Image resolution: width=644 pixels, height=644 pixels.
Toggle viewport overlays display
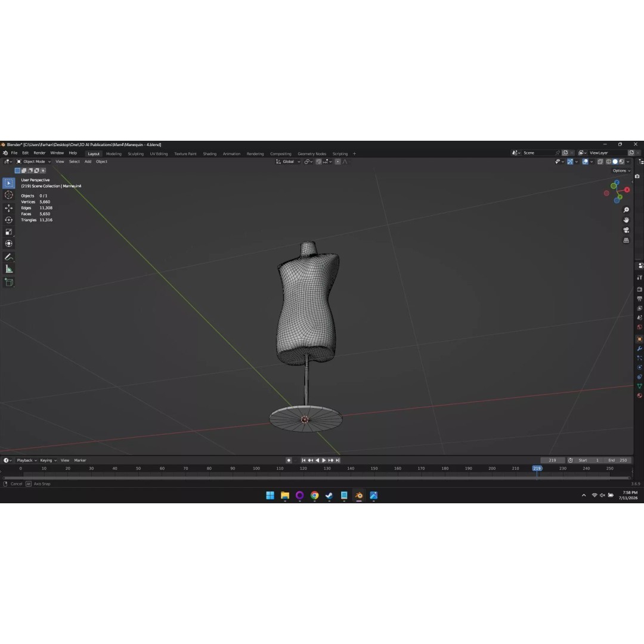point(586,162)
